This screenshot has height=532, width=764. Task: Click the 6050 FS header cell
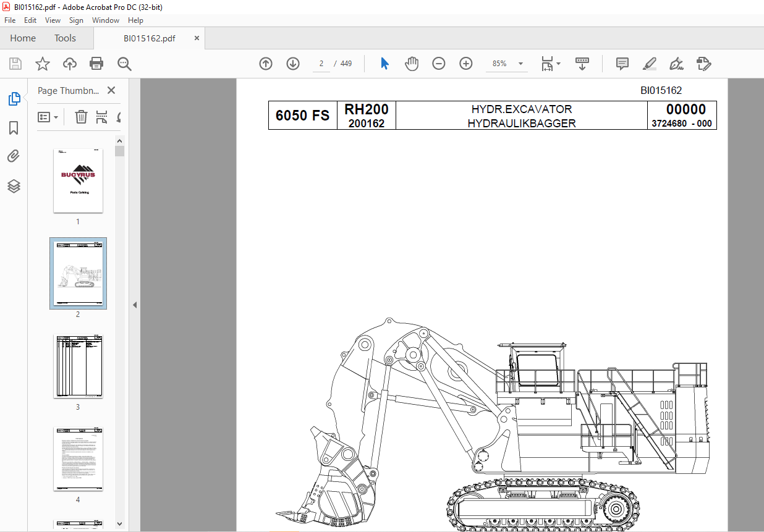pos(302,116)
